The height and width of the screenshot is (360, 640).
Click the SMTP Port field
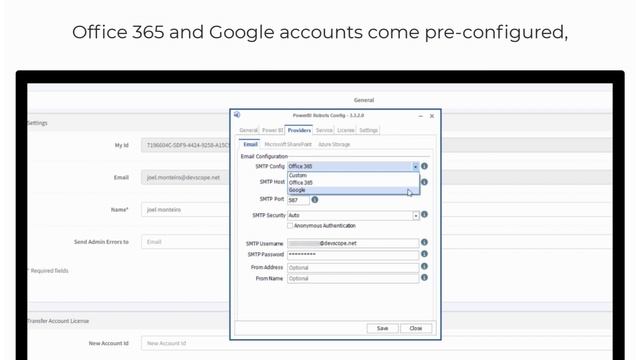click(298, 200)
